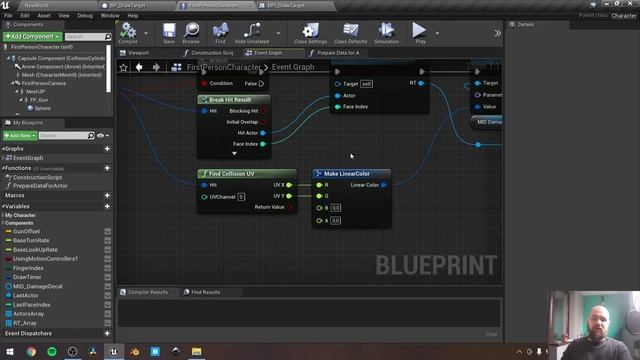The width and height of the screenshot is (640, 360).
Task: Add a new event dispatcher with plus
Action: pos(107,333)
